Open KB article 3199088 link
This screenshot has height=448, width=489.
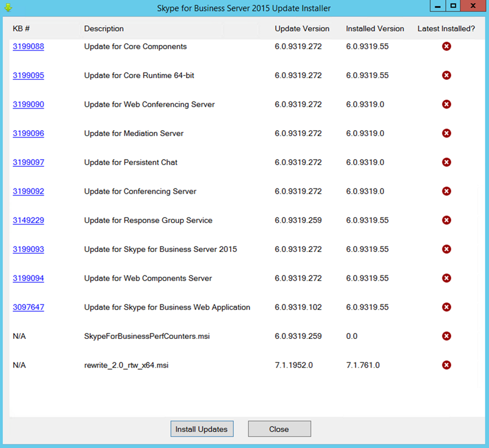(x=29, y=47)
